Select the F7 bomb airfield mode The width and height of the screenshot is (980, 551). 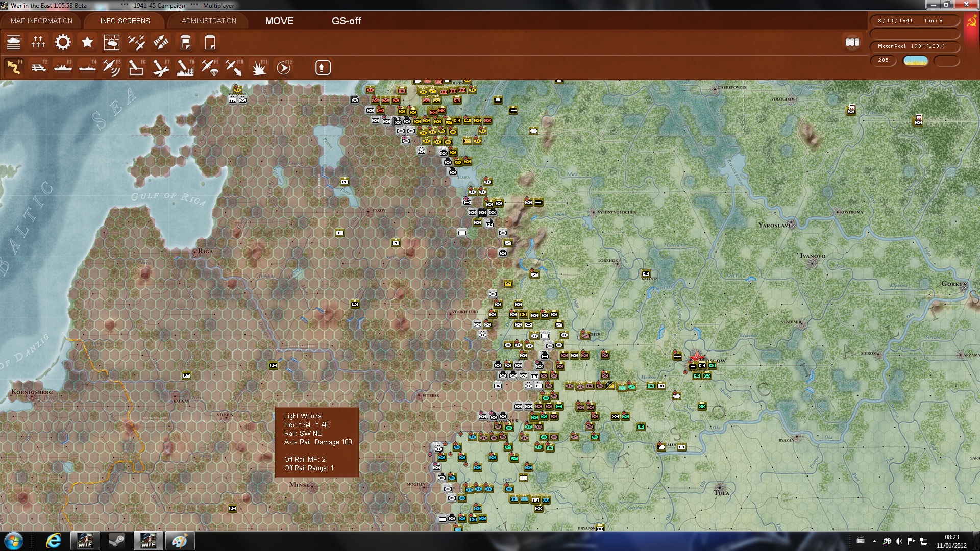coord(161,67)
